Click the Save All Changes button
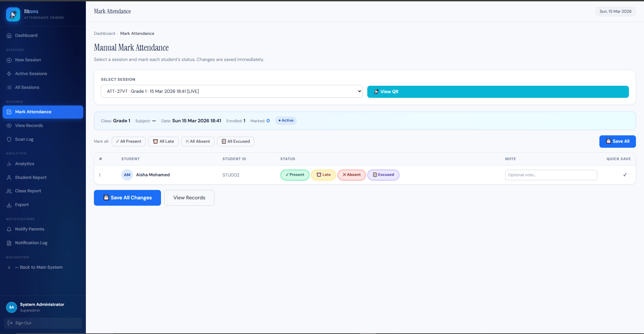Image resolution: width=644 pixels, height=334 pixels. click(x=128, y=198)
